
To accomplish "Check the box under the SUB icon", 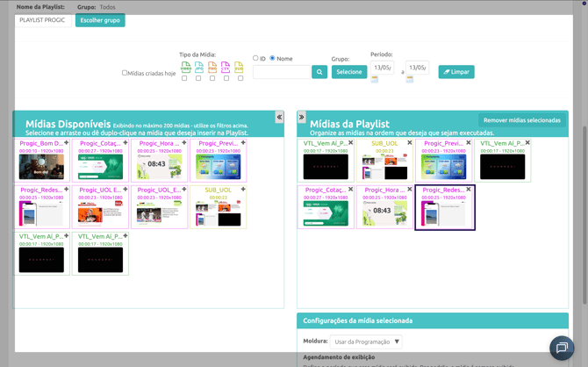I will pyautogui.click(x=240, y=78).
